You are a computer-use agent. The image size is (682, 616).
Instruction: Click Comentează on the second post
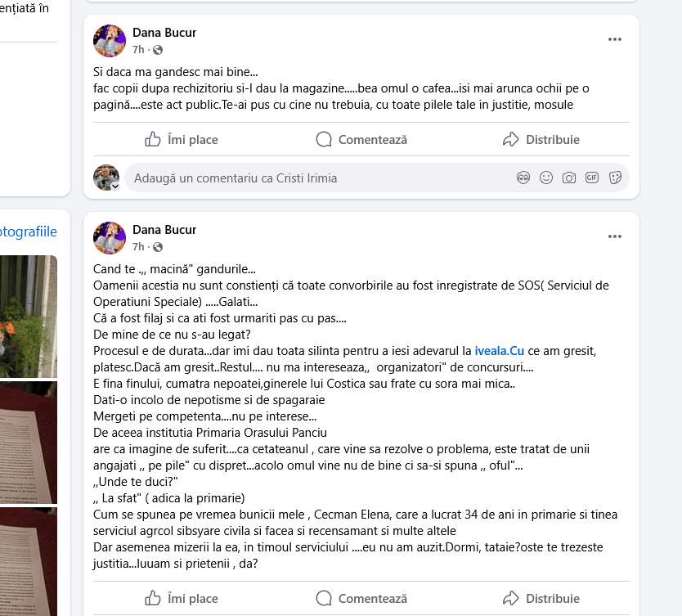point(361,599)
